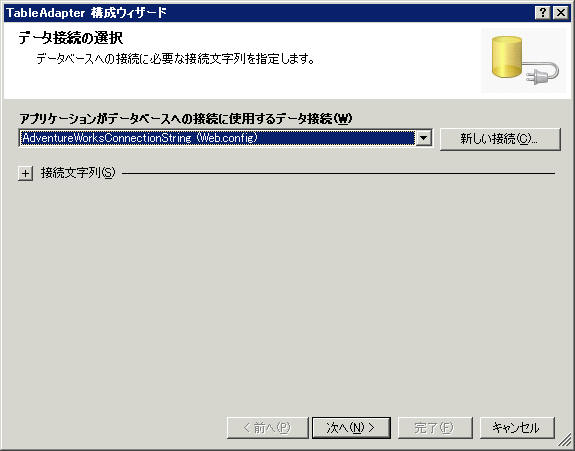Click the resize grip at window corner

click(x=565, y=440)
